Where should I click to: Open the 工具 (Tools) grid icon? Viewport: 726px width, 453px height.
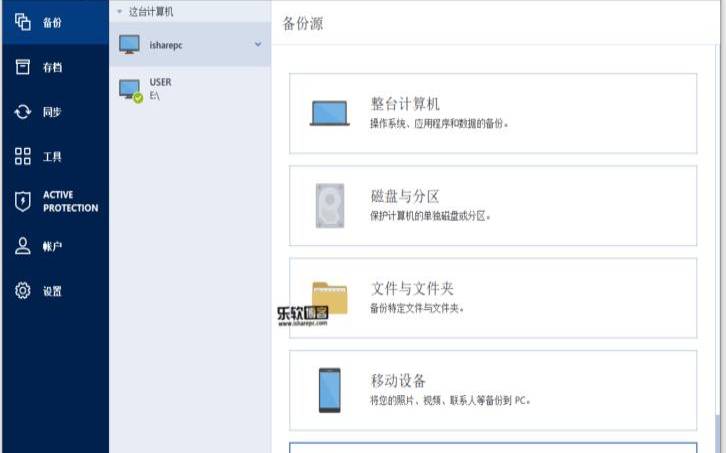23,156
